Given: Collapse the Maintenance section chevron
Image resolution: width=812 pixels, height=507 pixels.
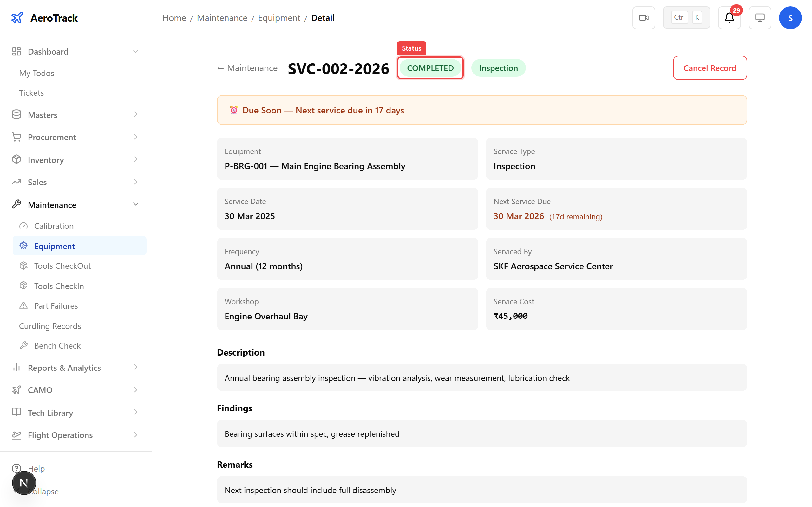Looking at the screenshot, I should [x=135, y=204].
